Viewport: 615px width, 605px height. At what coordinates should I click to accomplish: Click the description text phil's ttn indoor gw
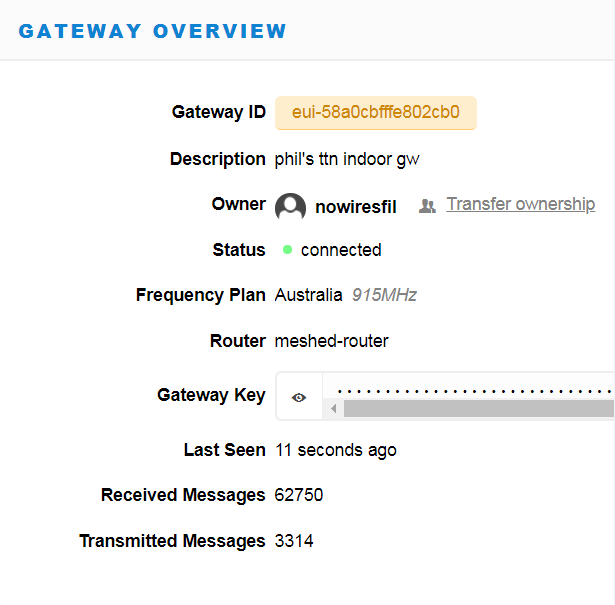pyautogui.click(x=347, y=159)
